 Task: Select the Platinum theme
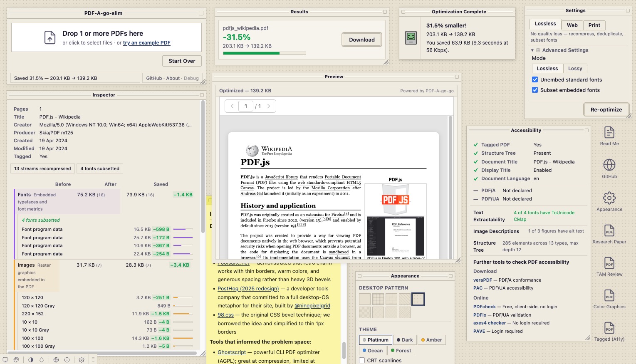pyautogui.click(x=376, y=340)
